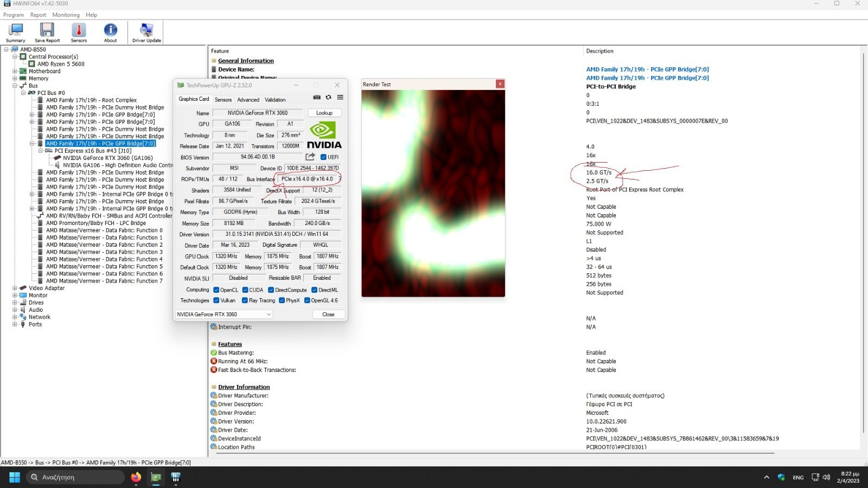Click the Driver Update toolbar icon
This screenshot has width=868, height=488.
(x=146, y=33)
